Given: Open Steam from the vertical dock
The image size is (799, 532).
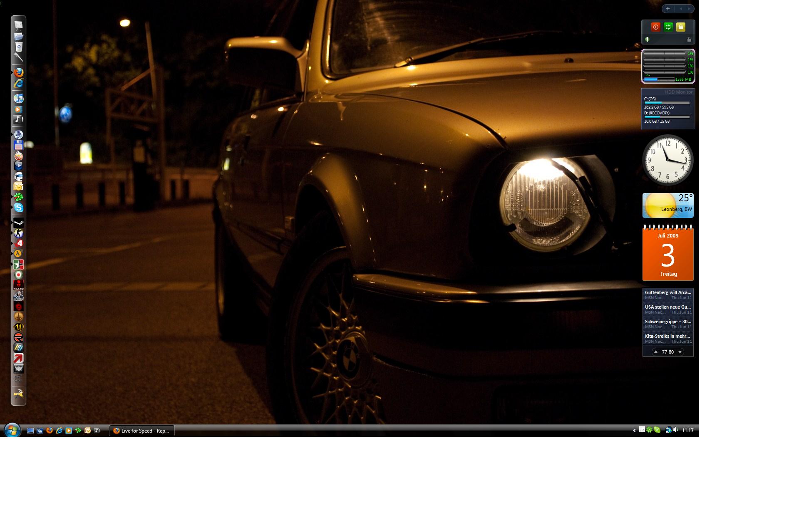Looking at the screenshot, I should tap(18, 223).
